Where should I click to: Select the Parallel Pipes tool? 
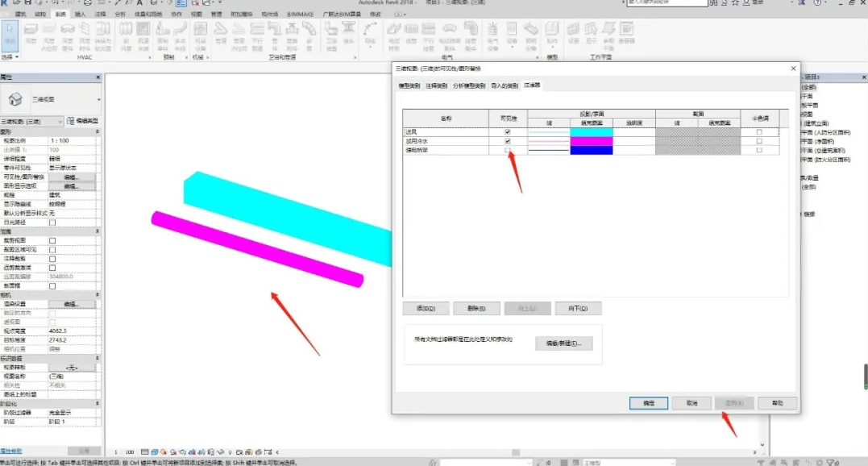pos(257,36)
